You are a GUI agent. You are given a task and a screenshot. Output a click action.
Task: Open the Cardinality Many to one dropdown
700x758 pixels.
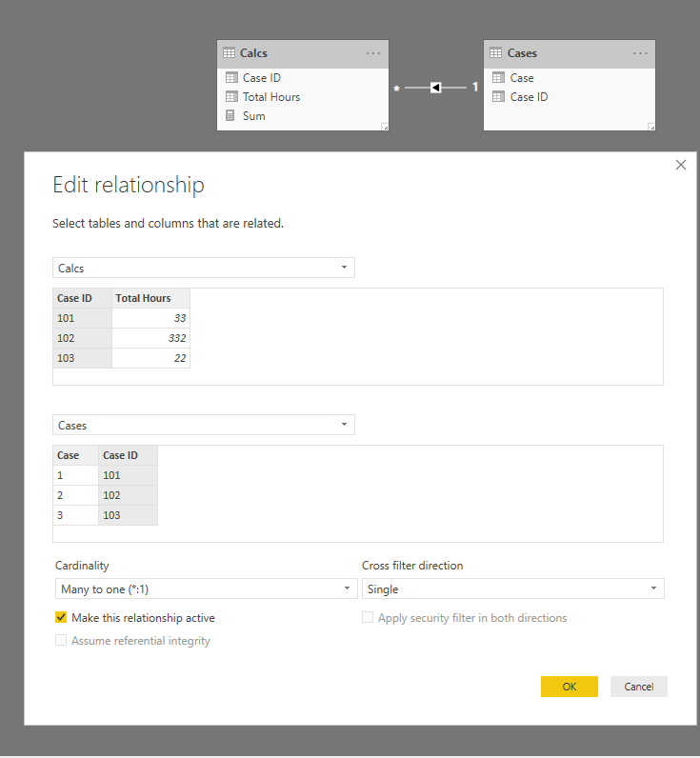click(x=207, y=588)
